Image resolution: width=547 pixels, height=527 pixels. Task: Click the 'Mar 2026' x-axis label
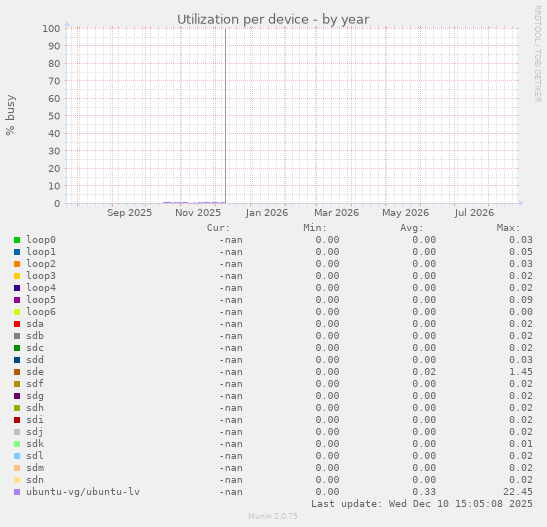click(x=337, y=213)
